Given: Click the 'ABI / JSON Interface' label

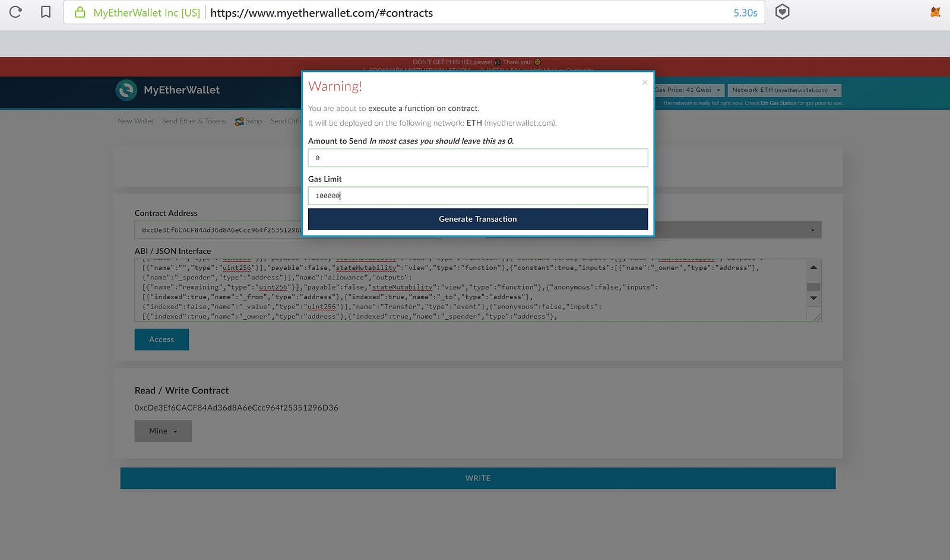Looking at the screenshot, I should 173,251.
